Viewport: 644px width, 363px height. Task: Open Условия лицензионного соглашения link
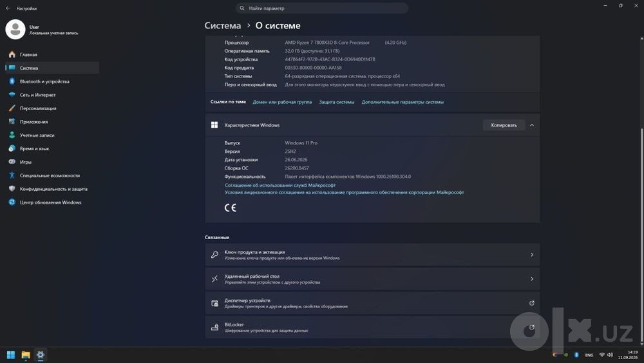click(344, 192)
